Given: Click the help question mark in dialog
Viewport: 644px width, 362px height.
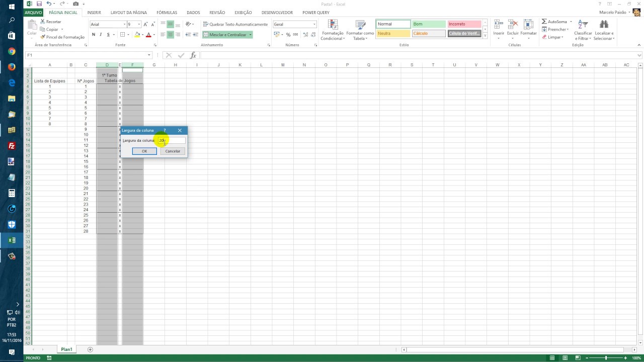Looking at the screenshot, I should click(165, 130).
